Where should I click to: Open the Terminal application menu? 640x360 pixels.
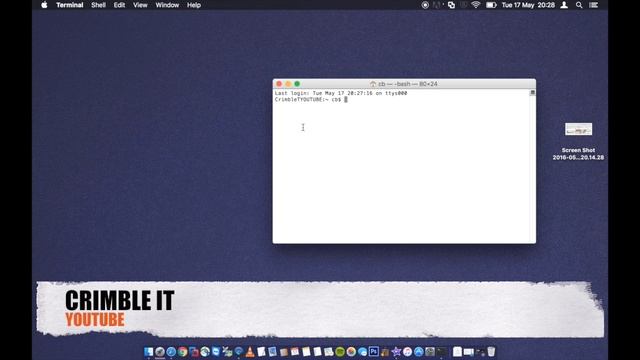[x=69, y=5]
